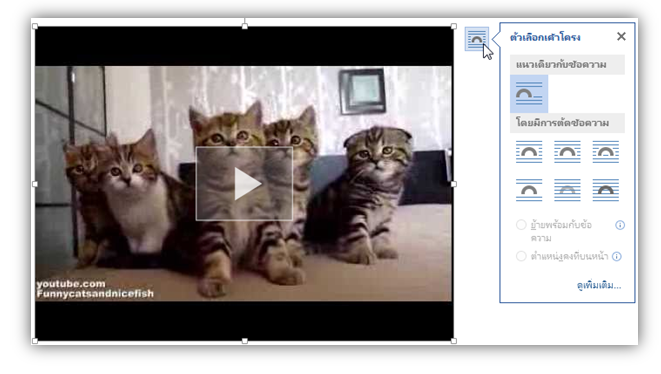Select the ตำแหน่งคงที่บนหน้า radio button
The height and width of the screenshot is (374, 661).
[x=521, y=256]
